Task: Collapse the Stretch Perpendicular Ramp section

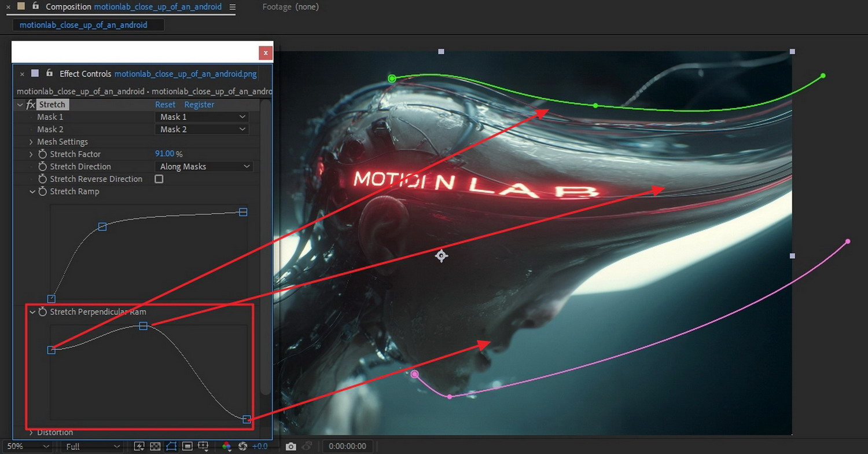Action: click(x=32, y=312)
